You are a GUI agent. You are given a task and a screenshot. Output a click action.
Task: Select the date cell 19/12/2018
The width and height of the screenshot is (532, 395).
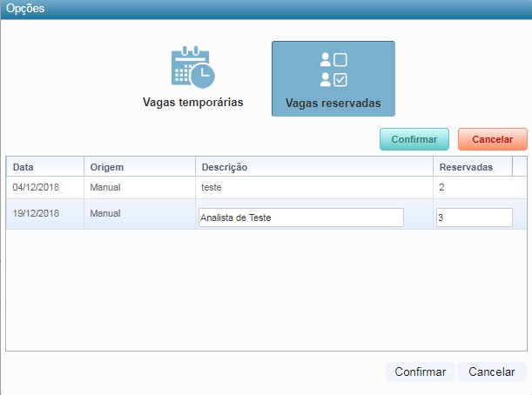click(x=34, y=213)
